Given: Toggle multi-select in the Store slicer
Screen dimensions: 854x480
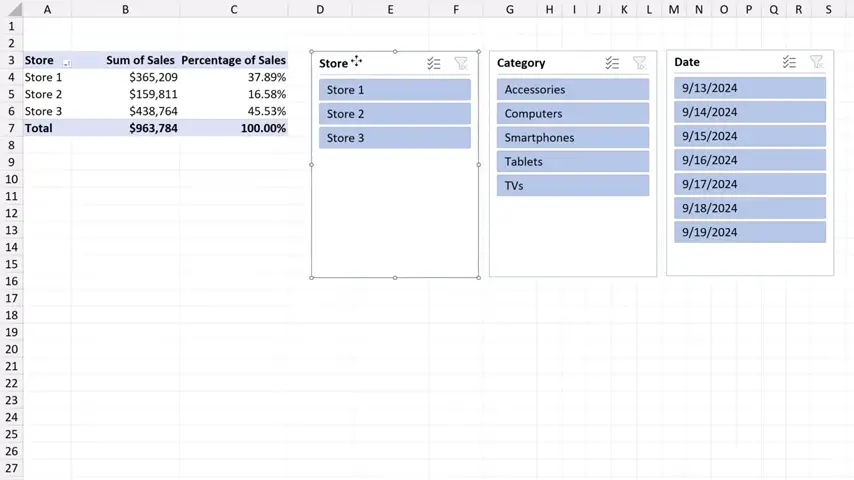Looking at the screenshot, I should 433,63.
